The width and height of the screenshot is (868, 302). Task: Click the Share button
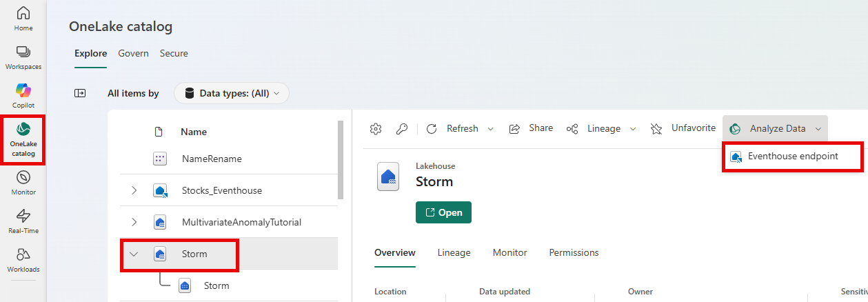pos(531,128)
